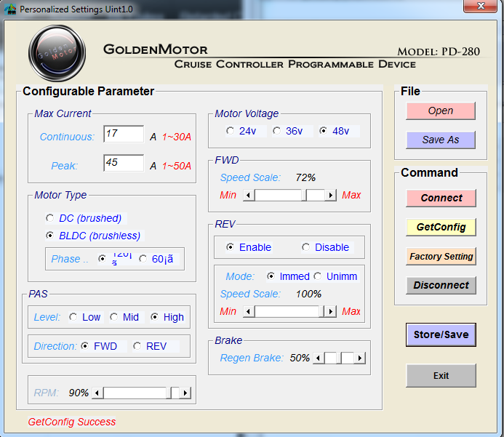Restore defaults with Factory Setting button
Viewport: 504px width, 437px height.
[441, 256]
